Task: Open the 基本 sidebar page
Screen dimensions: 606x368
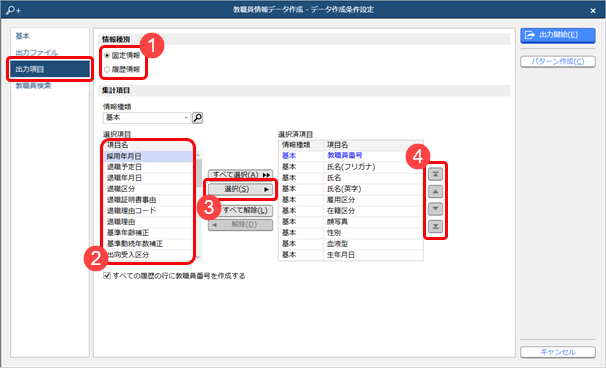Action: pos(22,36)
